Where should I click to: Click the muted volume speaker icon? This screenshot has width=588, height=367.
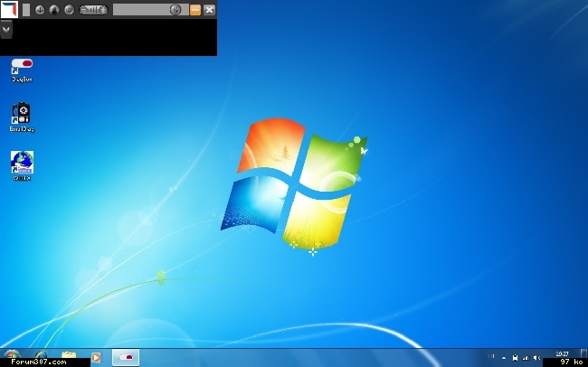[536, 358]
